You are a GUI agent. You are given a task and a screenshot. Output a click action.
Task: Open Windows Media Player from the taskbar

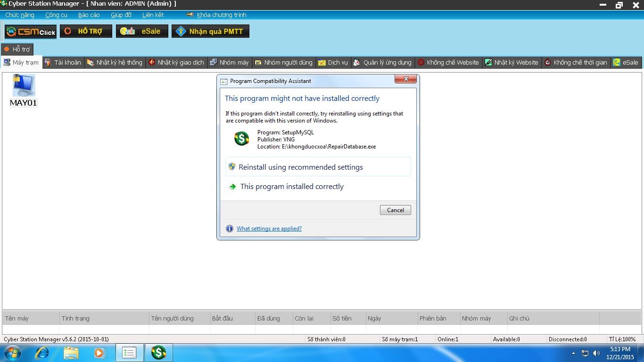(x=100, y=352)
